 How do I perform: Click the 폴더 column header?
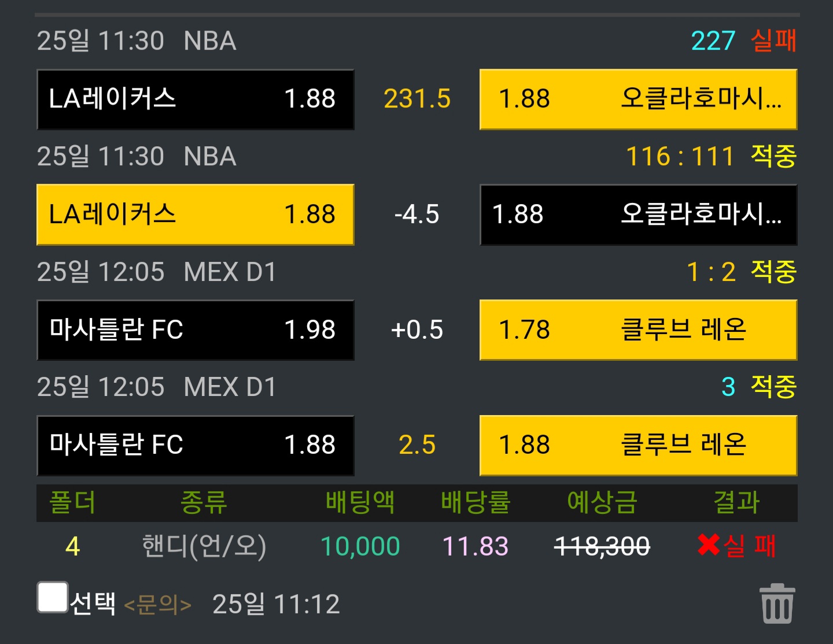(72, 502)
